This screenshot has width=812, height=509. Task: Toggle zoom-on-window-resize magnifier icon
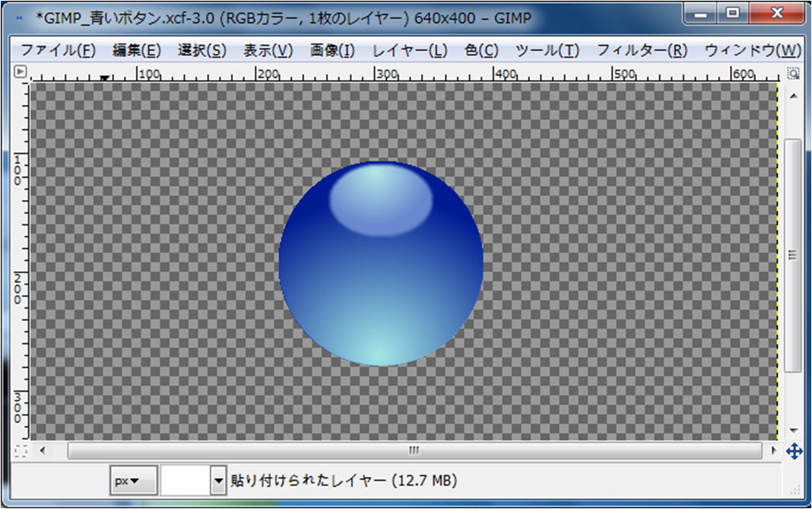793,73
